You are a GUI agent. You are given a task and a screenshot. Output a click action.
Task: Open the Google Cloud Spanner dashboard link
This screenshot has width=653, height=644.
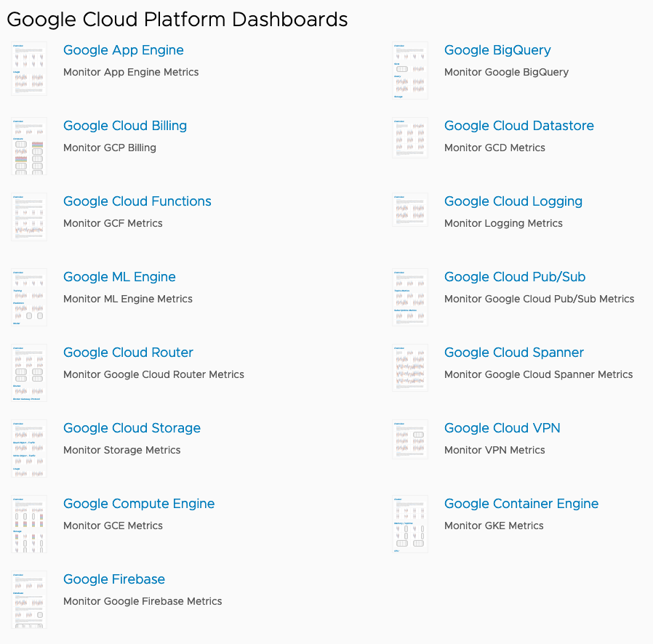[x=514, y=353]
